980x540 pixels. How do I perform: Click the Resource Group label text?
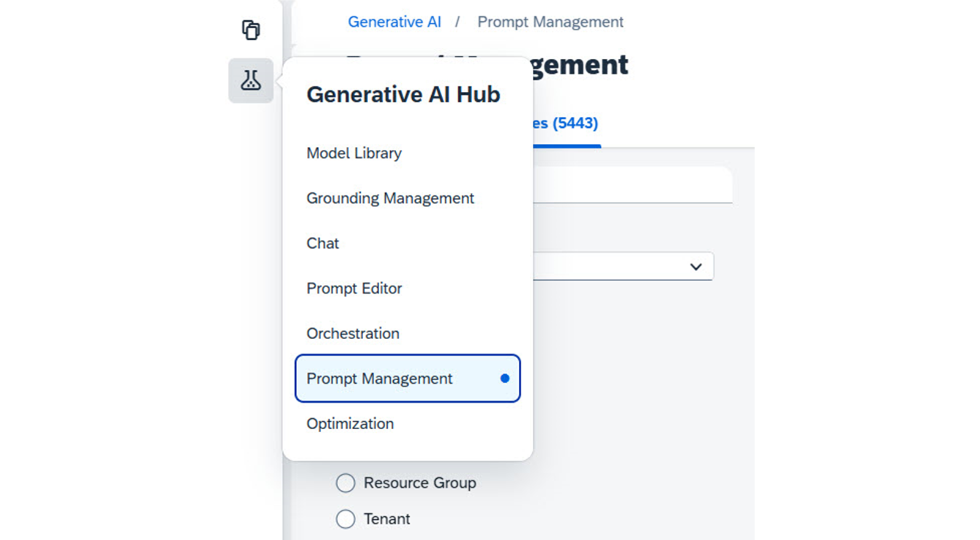pos(420,483)
